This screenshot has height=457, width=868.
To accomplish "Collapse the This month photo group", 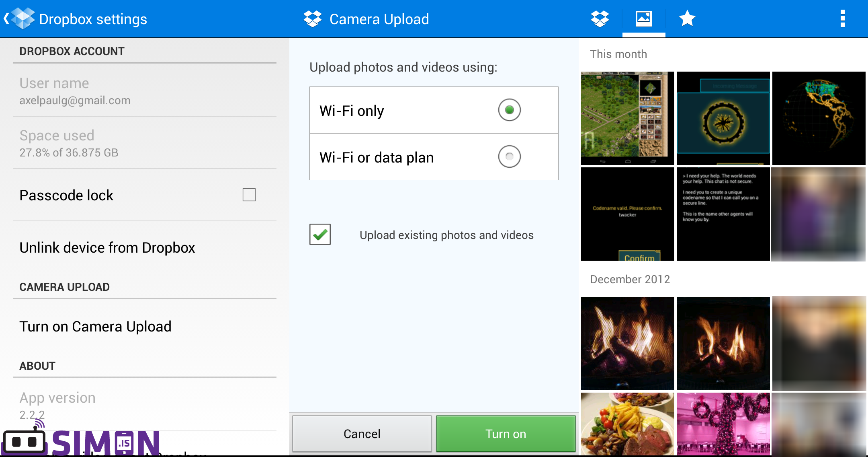I will 618,54.
